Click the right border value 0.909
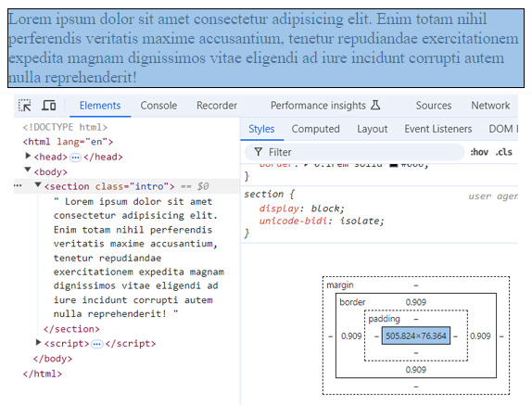Screen dimensions: 532x405 pos(480,335)
